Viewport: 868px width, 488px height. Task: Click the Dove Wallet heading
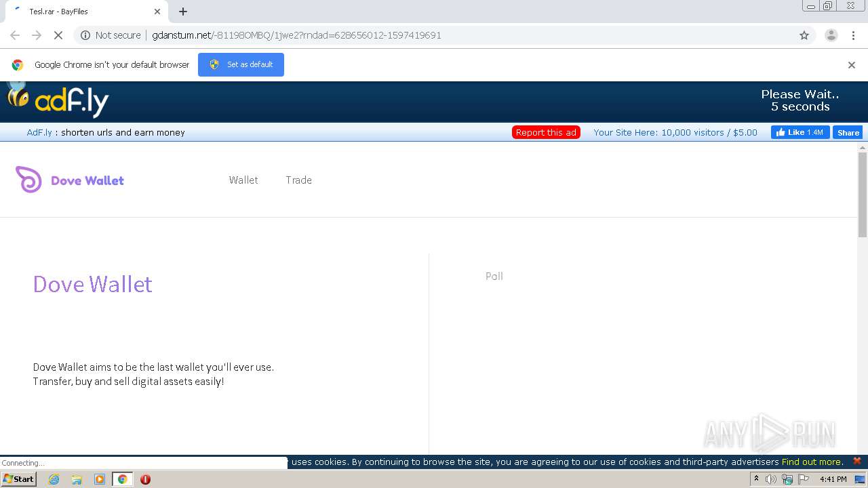click(x=93, y=284)
